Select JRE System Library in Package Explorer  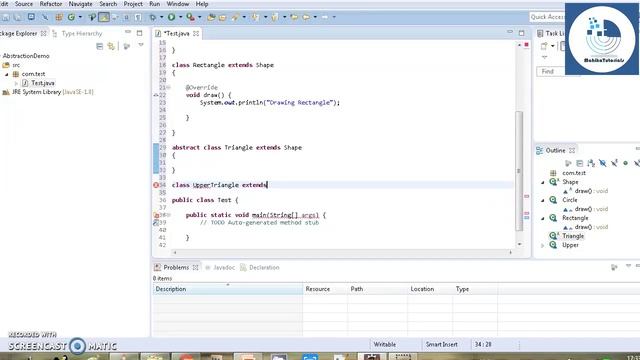pos(48,92)
